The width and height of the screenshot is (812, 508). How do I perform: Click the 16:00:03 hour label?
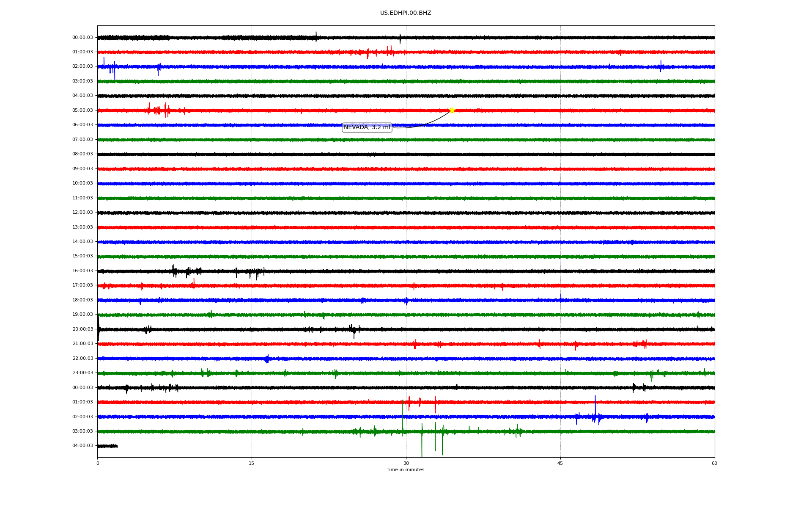[x=82, y=271]
